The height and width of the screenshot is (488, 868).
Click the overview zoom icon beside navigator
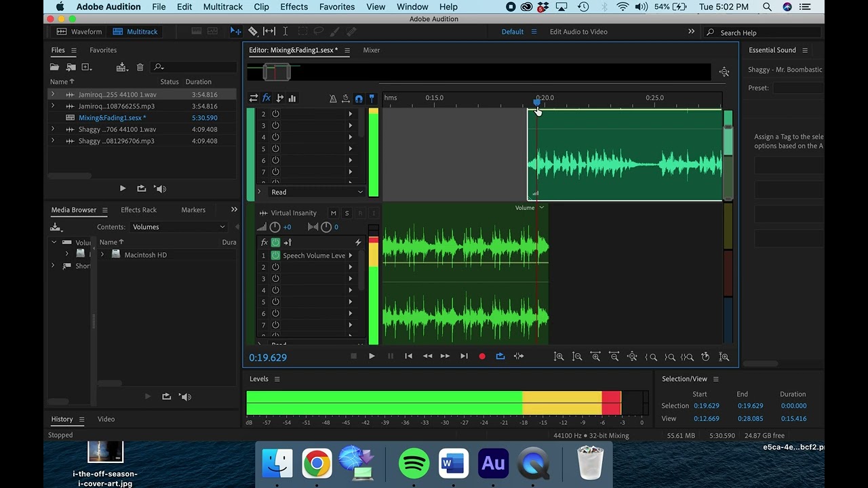pyautogui.click(x=724, y=72)
